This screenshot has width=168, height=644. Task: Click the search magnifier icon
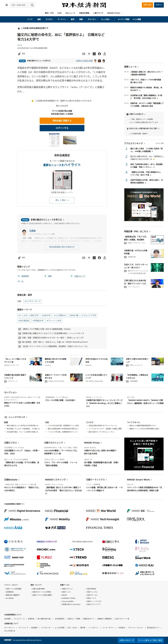tap(32, 5)
